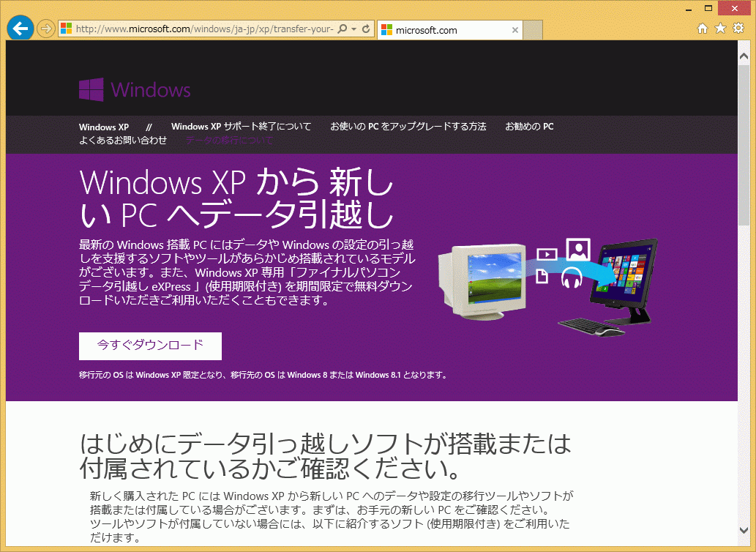Open the Tools gear menu
756x552 pixels.
(738, 29)
